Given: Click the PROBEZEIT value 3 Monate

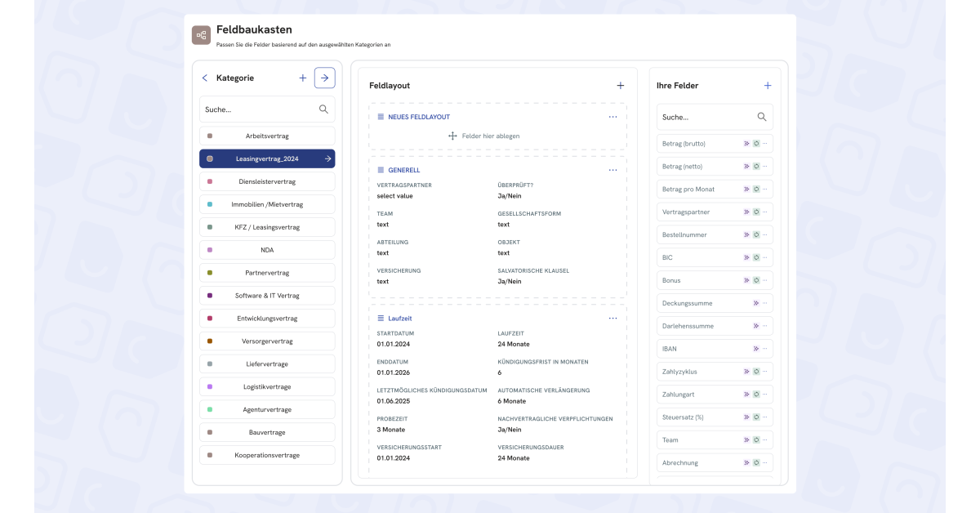Looking at the screenshot, I should [391, 430].
